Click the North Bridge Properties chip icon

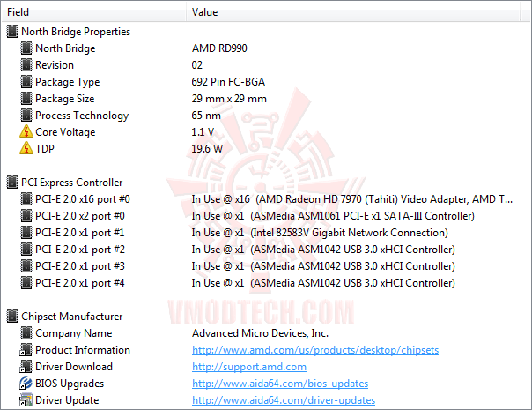[x=11, y=32]
